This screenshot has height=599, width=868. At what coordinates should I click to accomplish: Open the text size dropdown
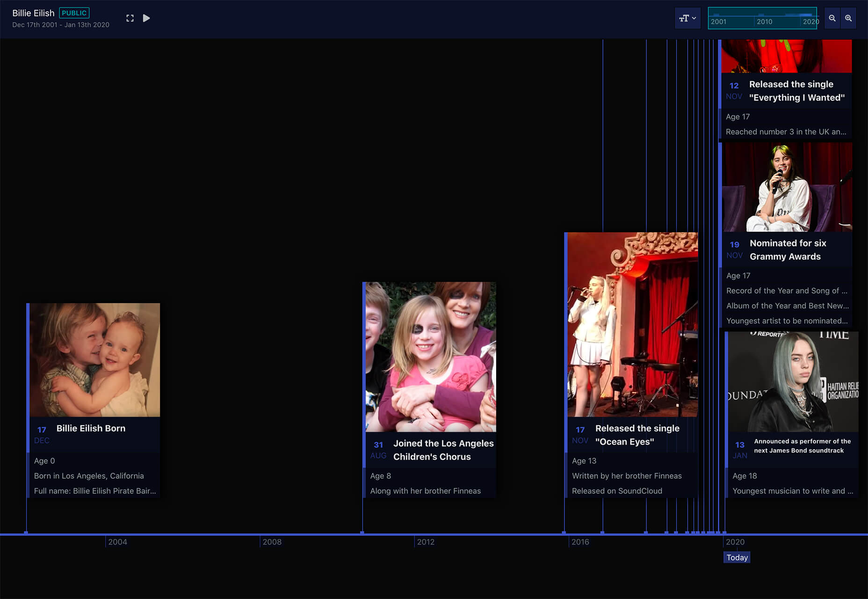pyautogui.click(x=687, y=18)
